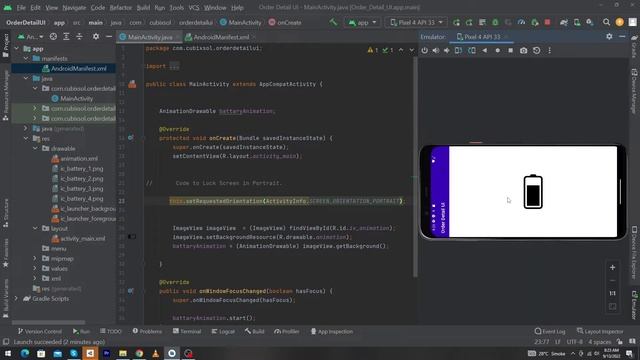Click the red Stop app button
This screenshot has width=640, height=360.
(547, 22)
